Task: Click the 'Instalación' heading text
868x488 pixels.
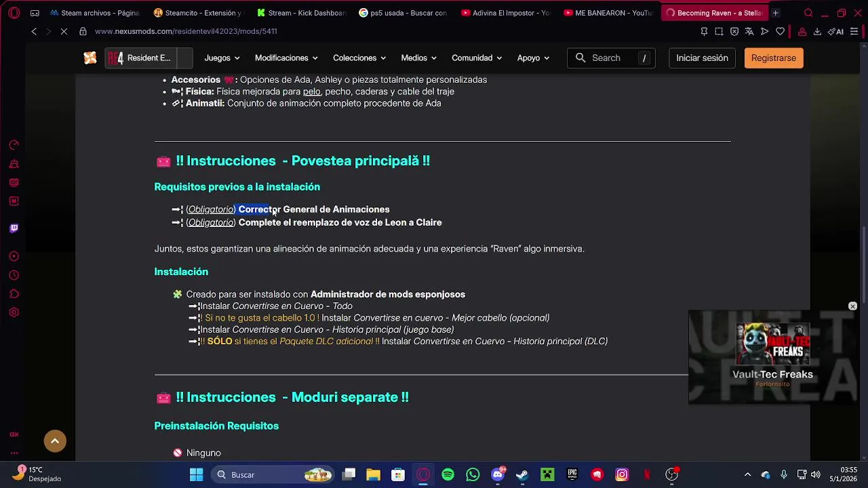Action: (x=181, y=272)
